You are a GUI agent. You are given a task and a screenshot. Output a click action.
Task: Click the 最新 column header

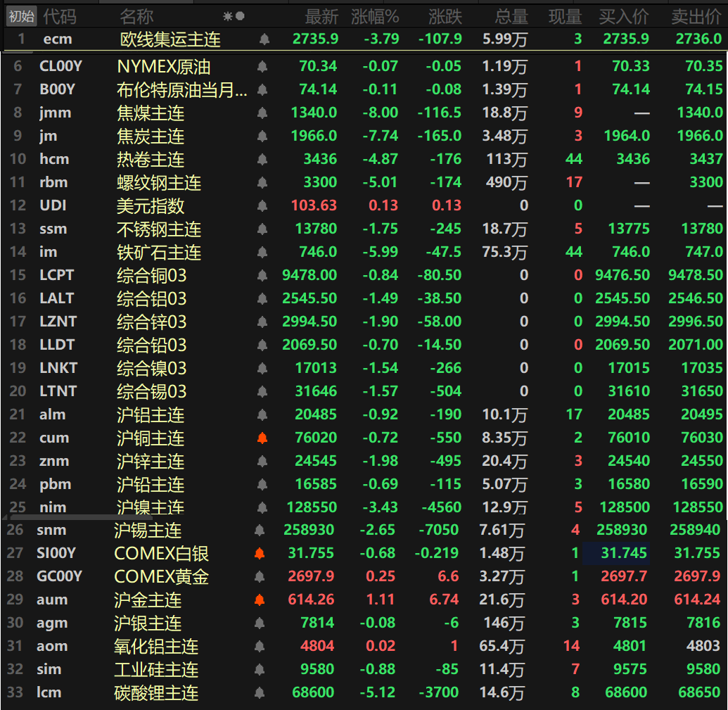point(321,16)
